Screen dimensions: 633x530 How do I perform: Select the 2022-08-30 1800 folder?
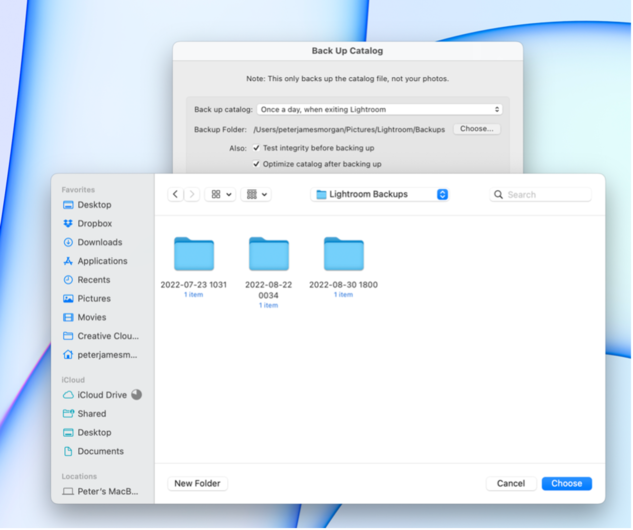(343, 255)
